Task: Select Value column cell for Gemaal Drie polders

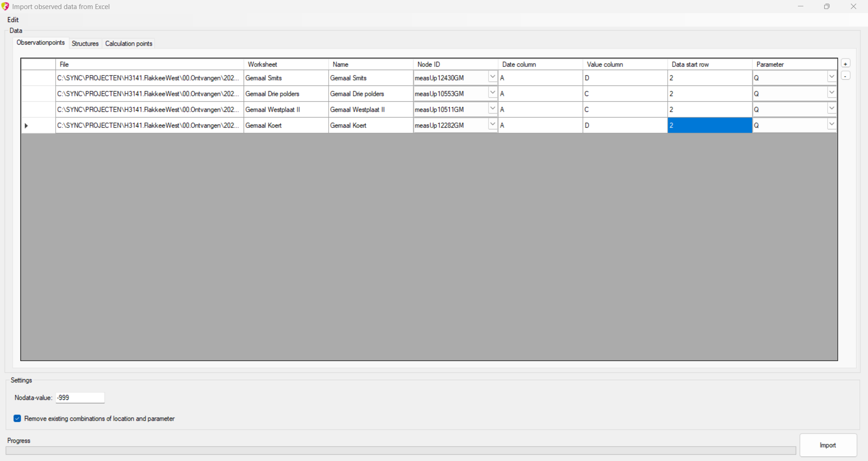Action: tap(625, 94)
